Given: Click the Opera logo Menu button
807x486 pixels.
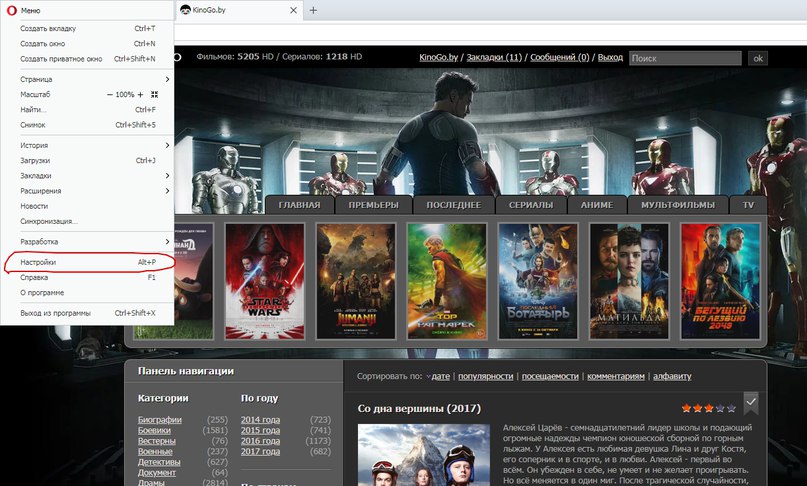Looking at the screenshot, I should coord(23,10).
